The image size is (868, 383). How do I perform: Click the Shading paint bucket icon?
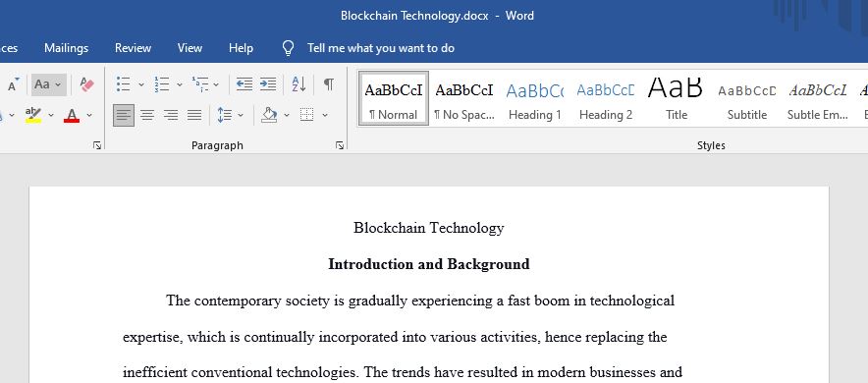coord(269,115)
